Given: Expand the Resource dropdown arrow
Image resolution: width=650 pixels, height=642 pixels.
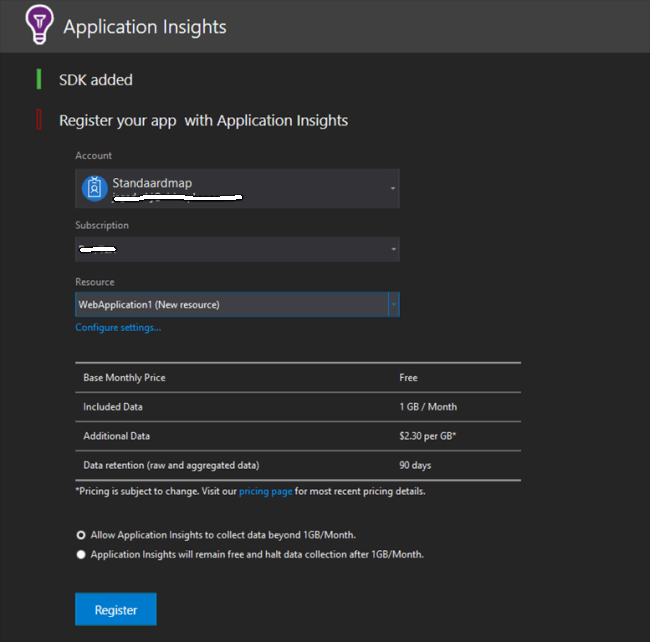Looking at the screenshot, I should pyautogui.click(x=393, y=304).
